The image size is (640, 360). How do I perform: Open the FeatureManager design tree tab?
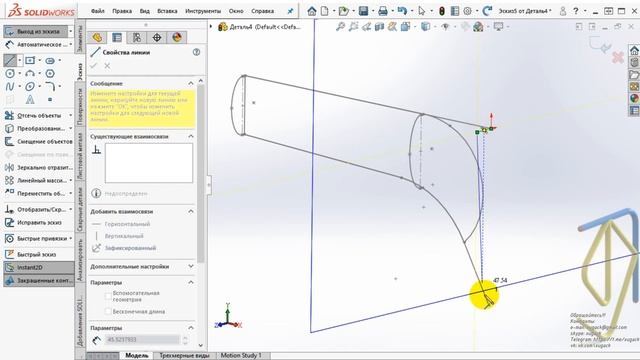pos(97,38)
